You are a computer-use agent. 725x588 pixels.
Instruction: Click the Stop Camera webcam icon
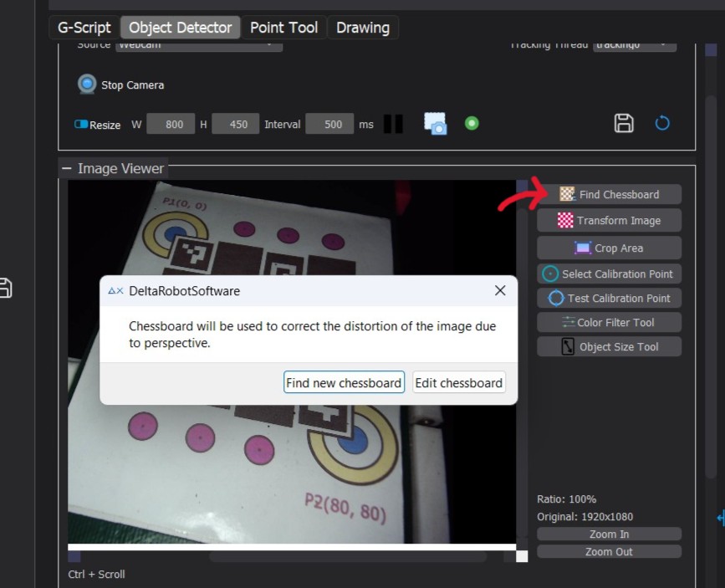pyautogui.click(x=87, y=84)
